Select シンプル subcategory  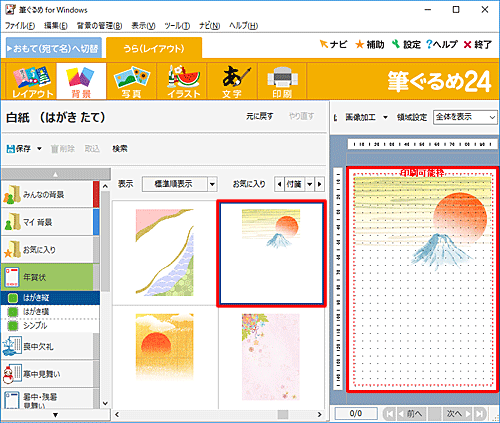(x=50, y=326)
